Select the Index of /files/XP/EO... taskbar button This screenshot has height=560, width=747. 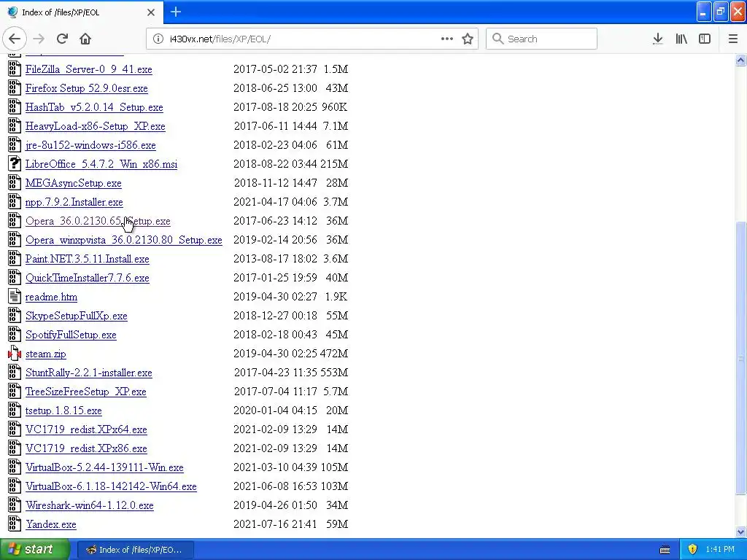(x=136, y=550)
